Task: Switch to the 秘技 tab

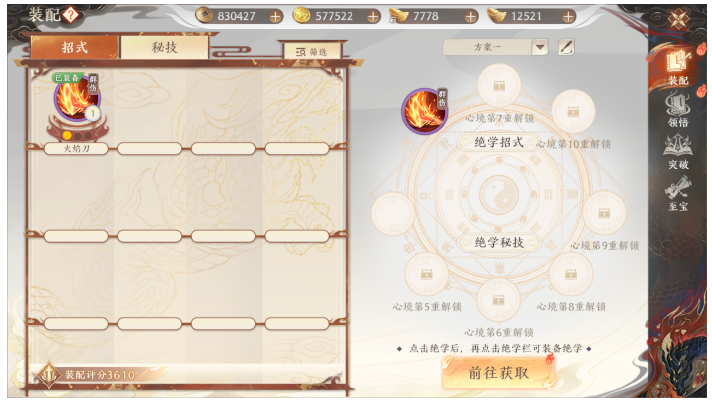Action: pyautogui.click(x=164, y=47)
